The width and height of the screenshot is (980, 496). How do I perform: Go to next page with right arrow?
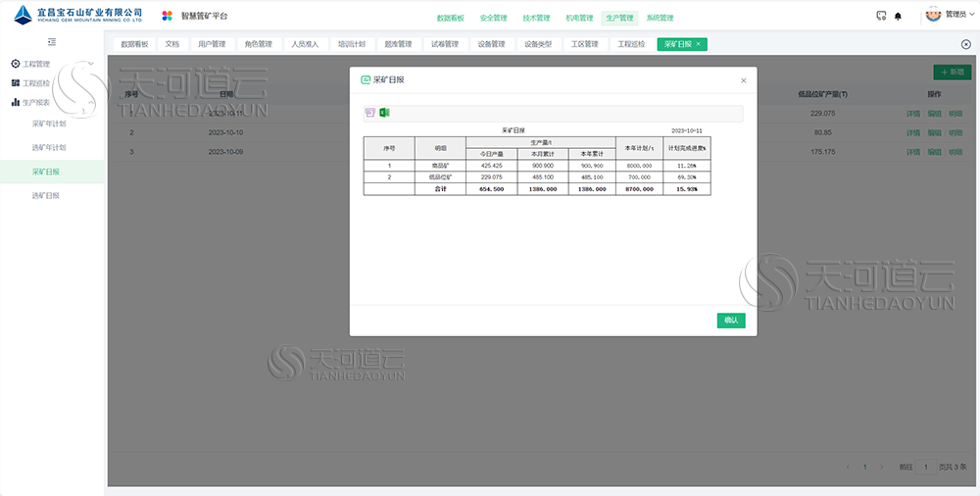point(882,468)
